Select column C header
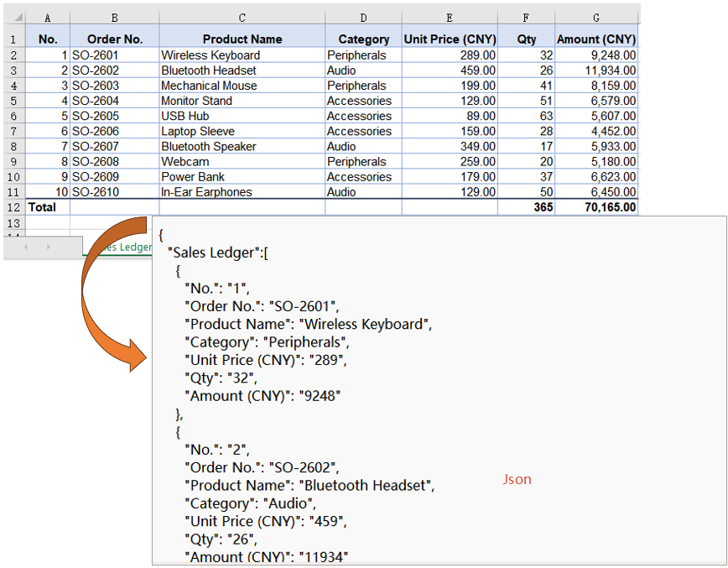This screenshot has height=568, width=728. pyautogui.click(x=242, y=18)
